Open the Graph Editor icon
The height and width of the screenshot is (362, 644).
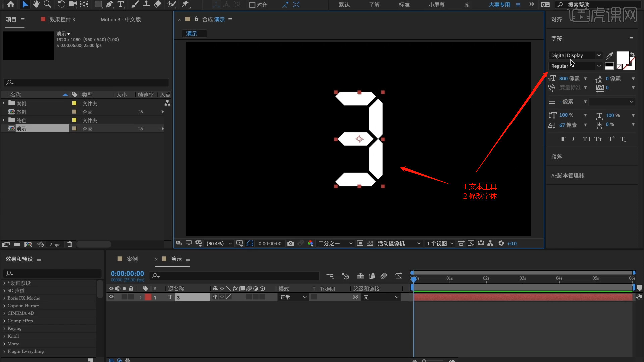click(x=399, y=276)
